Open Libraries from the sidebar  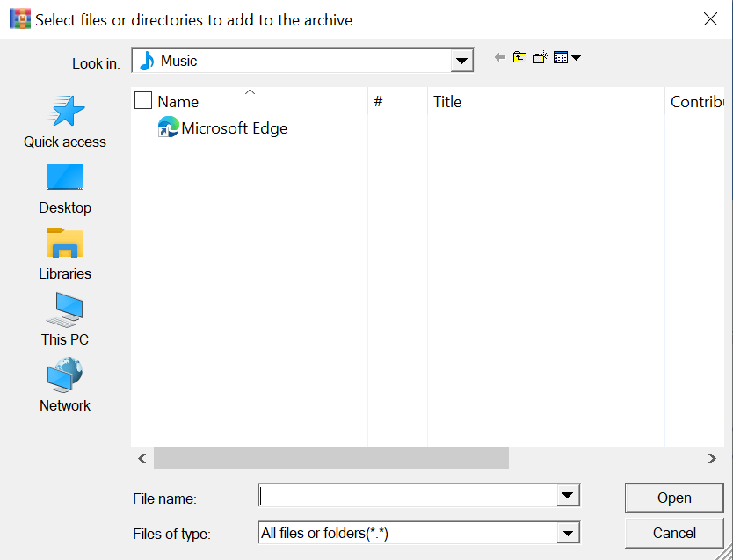[x=65, y=253]
